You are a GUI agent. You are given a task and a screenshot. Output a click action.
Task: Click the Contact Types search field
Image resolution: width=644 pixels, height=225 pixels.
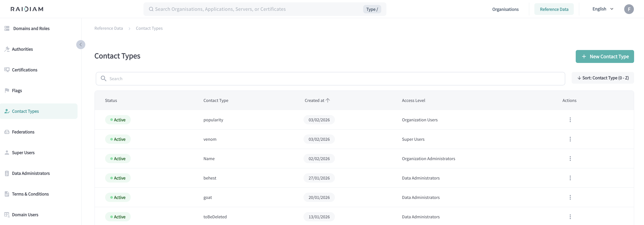tap(330, 79)
